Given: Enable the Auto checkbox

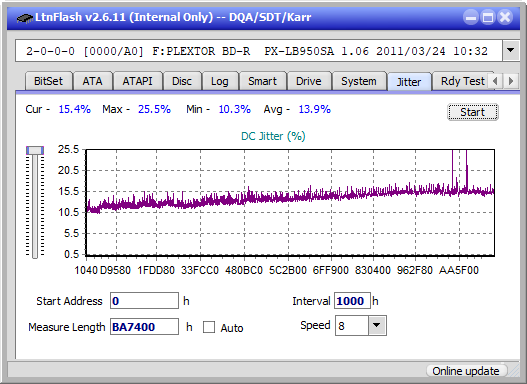Looking at the screenshot, I should point(209,327).
